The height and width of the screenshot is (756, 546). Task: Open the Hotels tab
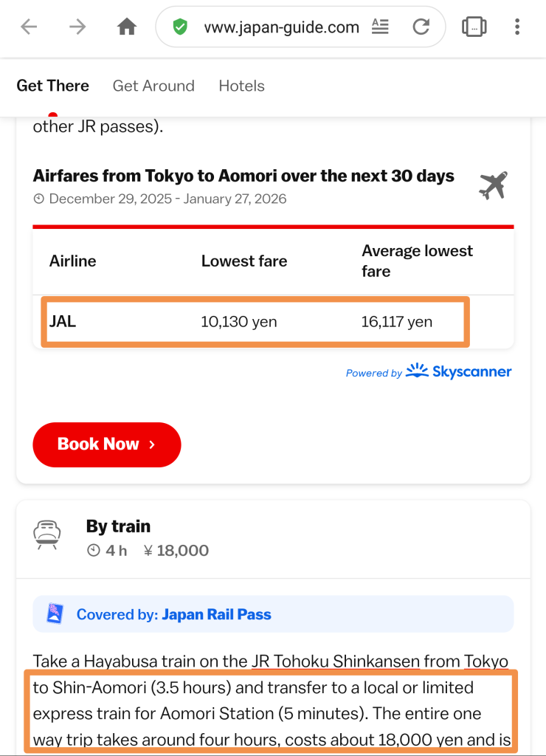click(241, 86)
